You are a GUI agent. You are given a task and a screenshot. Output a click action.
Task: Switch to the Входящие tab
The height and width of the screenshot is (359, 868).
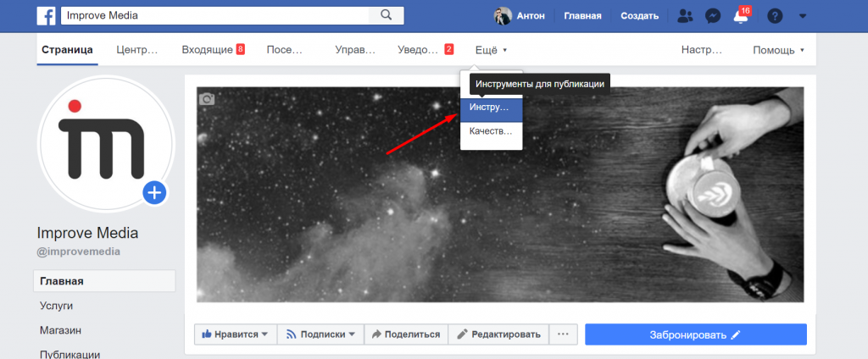tap(213, 50)
